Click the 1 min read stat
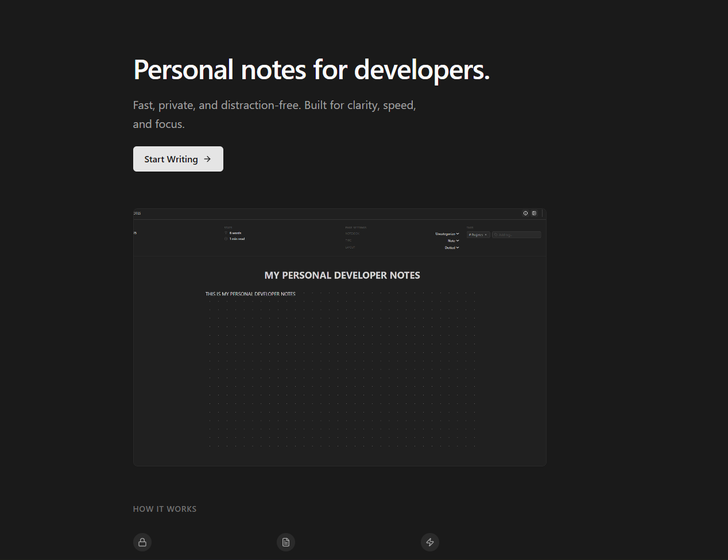This screenshot has height=560, width=728. tap(237, 239)
